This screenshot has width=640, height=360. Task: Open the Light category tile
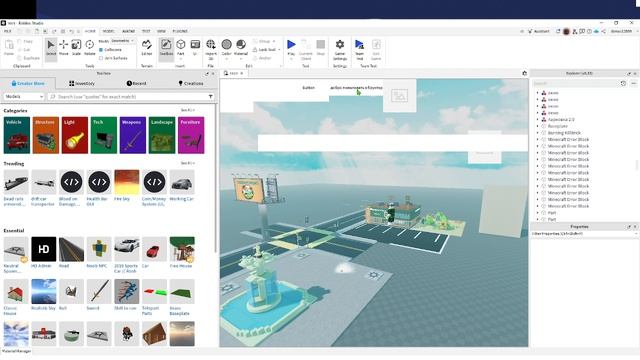pyautogui.click(x=75, y=135)
